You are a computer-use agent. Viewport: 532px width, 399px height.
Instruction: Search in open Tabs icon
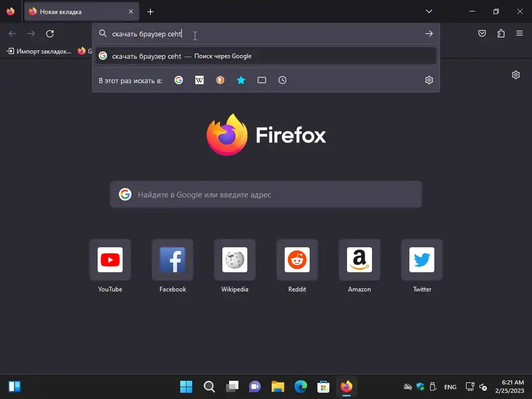coord(262,80)
